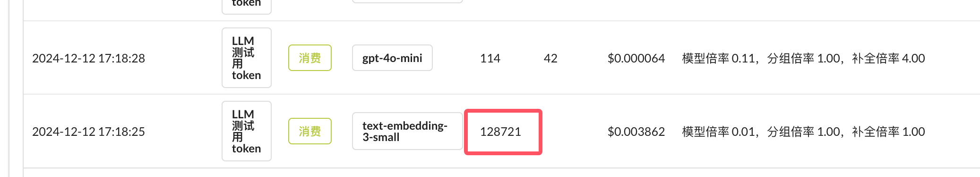Click 模型倍率 0.11 detail text

[x=718, y=58]
